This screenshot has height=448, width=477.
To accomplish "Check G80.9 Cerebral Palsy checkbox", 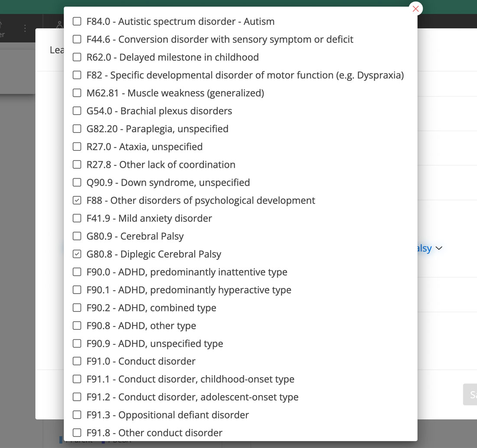I will pos(77,236).
